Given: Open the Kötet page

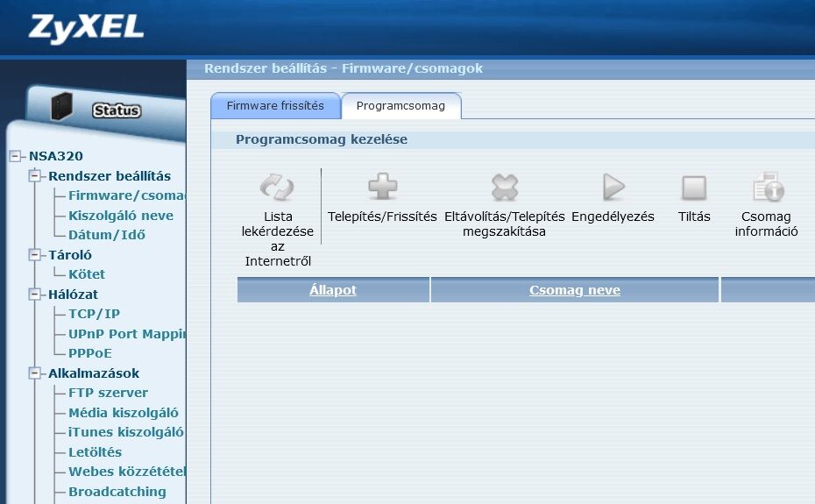Looking at the screenshot, I should pyautogui.click(x=86, y=274).
